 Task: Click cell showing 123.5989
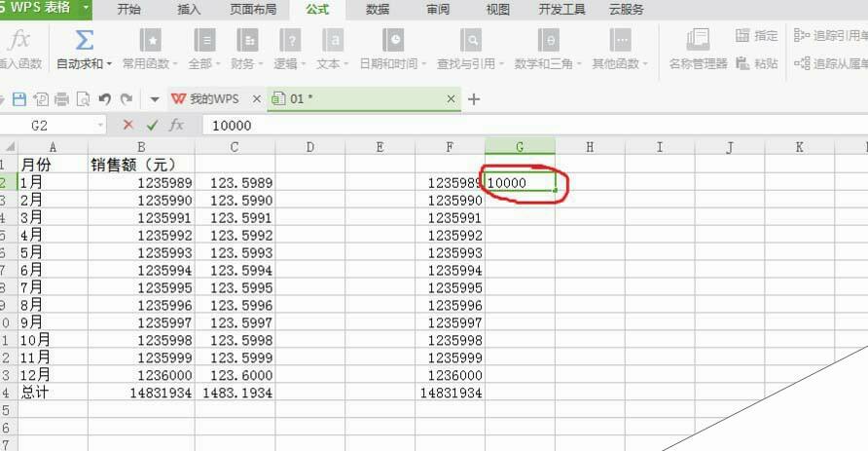tap(235, 182)
